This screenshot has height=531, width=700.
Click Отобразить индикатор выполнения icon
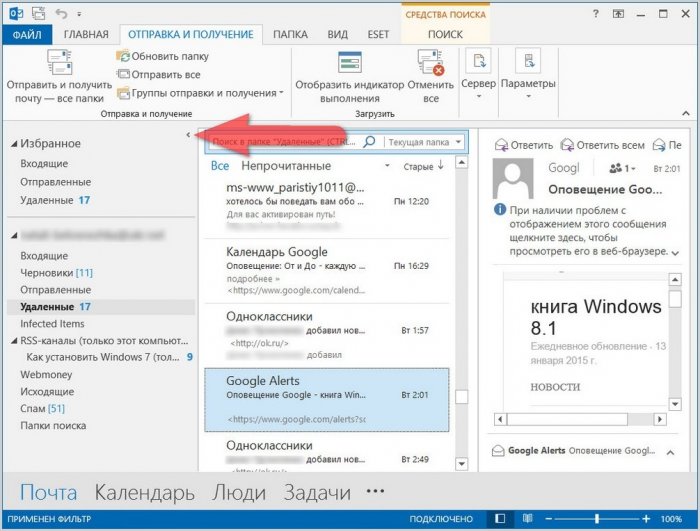click(x=350, y=62)
